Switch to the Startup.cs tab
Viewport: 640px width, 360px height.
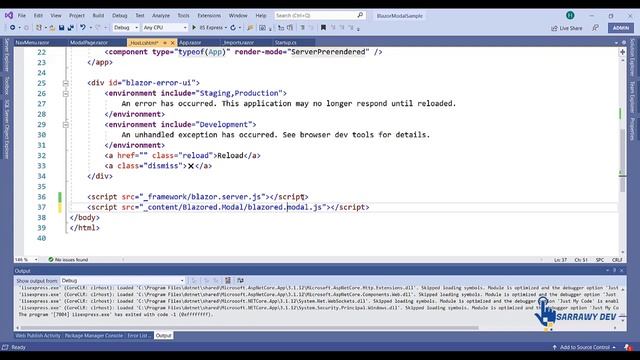point(286,42)
